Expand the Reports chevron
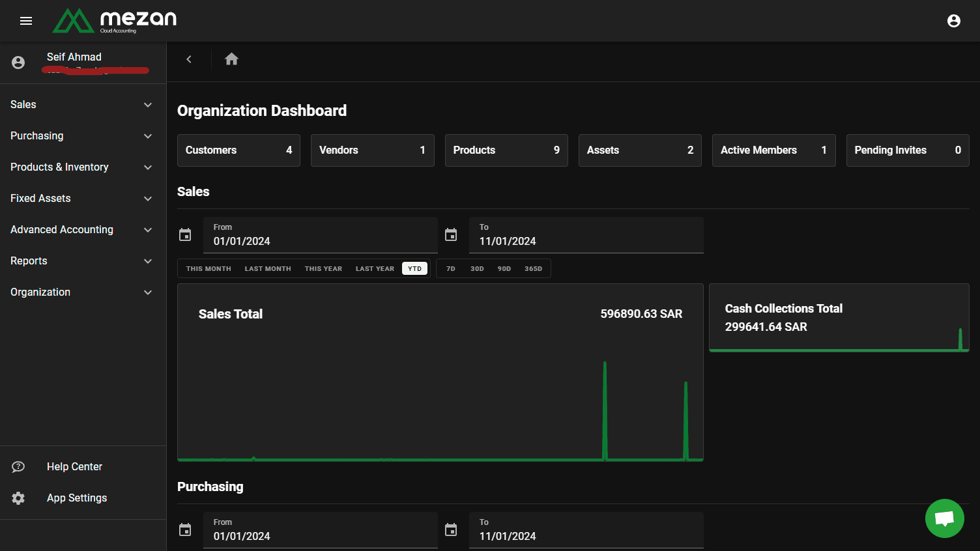 coord(148,261)
